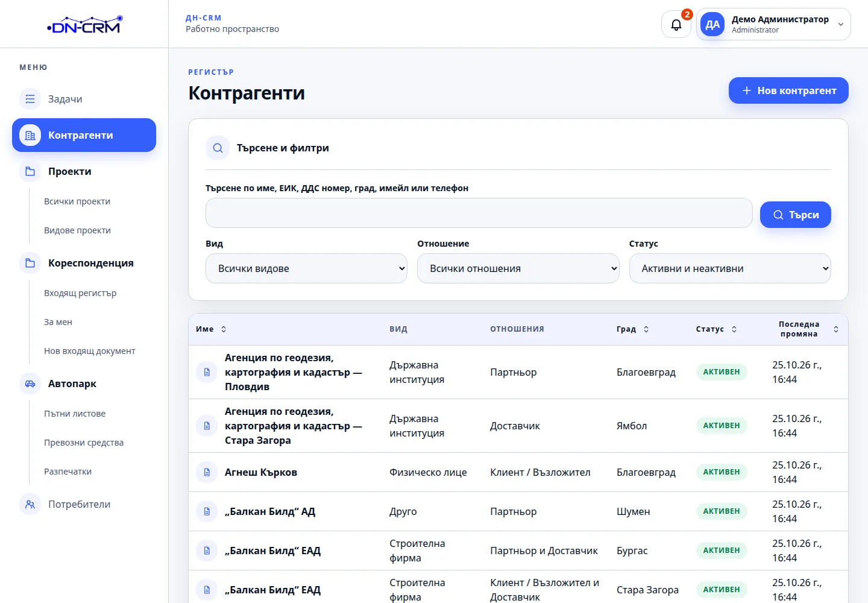This screenshot has height=603, width=868.
Task: Open „Балкан Билд“ ЕАД Бургас record
Action: 272,551
